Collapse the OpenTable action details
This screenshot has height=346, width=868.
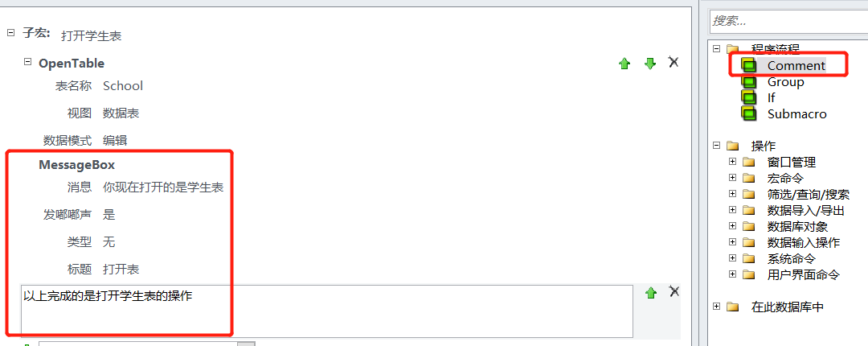tap(28, 62)
